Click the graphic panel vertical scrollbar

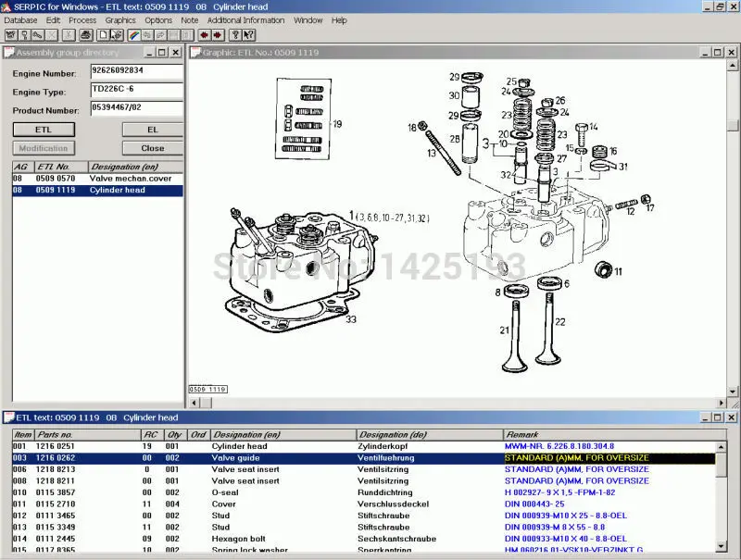[734, 231]
